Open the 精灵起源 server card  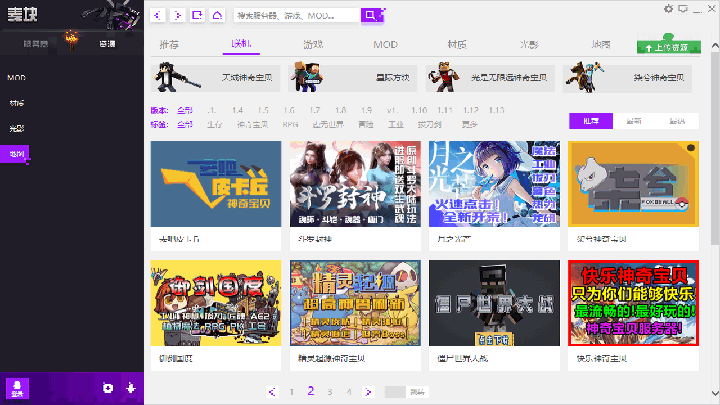[355, 315]
